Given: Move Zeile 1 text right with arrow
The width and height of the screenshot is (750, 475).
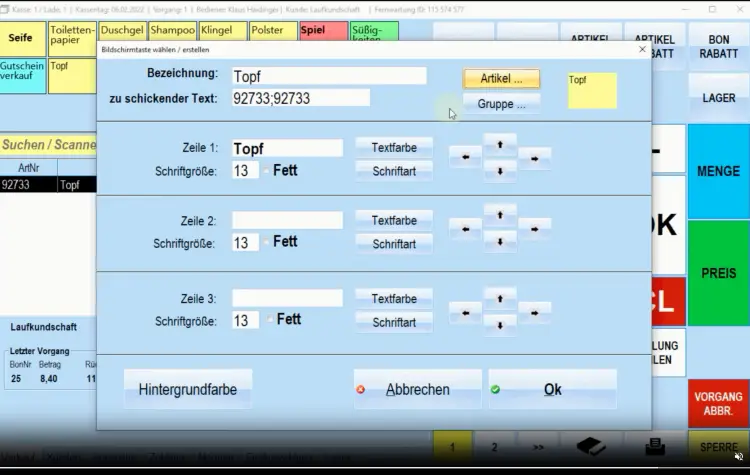Looking at the screenshot, I should pyautogui.click(x=534, y=159).
